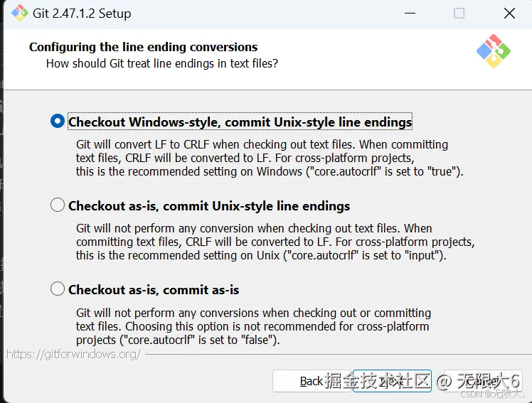Screen dimensions: 532x403
Task: Click the 掘金技术社区 watermark text
Action: (378, 380)
